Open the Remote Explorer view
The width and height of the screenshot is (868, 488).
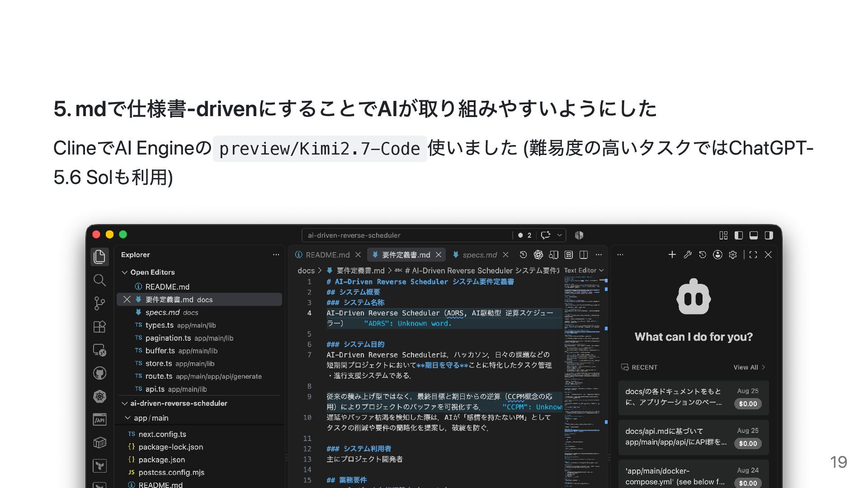(99, 350)
